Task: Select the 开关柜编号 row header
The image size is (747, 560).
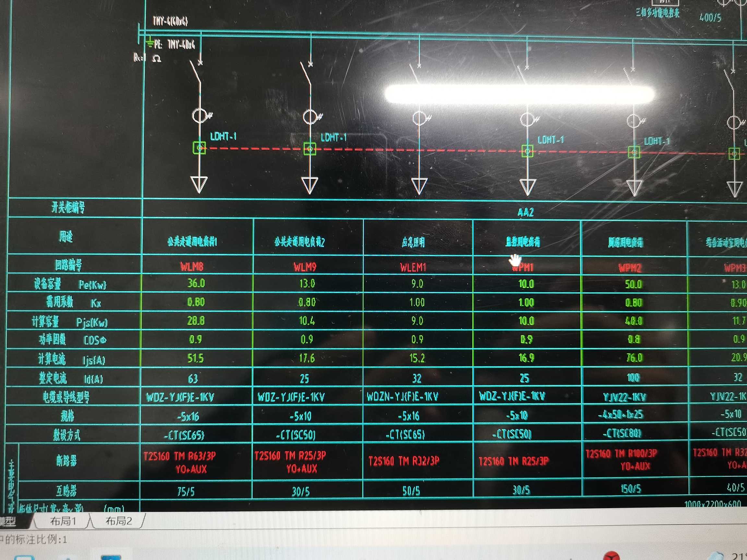Action: [68, 207]
